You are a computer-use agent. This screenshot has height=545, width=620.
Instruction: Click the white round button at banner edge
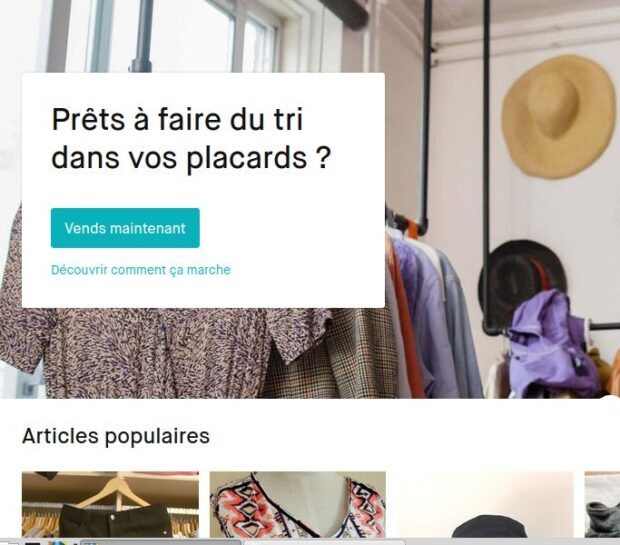point(612,400)
